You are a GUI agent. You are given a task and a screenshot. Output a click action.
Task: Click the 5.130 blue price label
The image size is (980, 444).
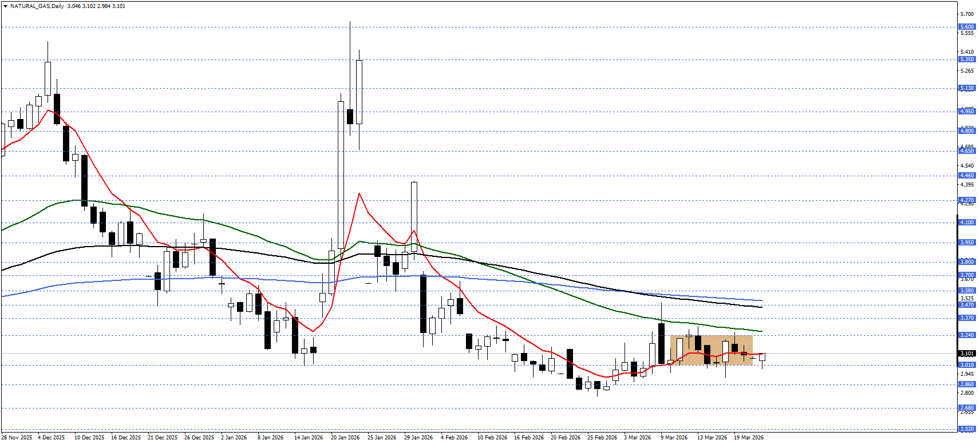coord(966,88)
